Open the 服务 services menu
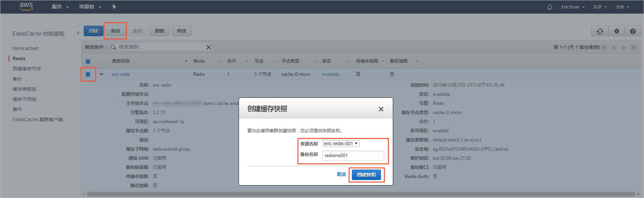644x198 pixels. [x=60, y=7]
